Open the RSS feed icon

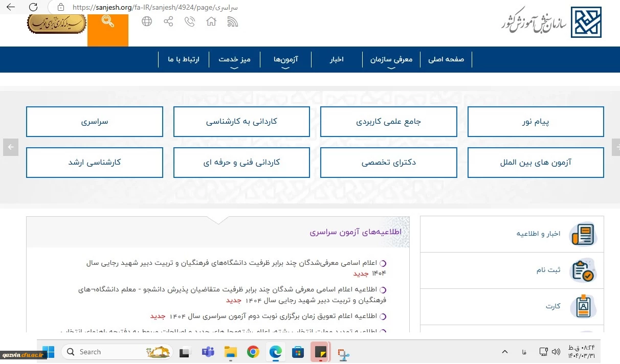233,21
